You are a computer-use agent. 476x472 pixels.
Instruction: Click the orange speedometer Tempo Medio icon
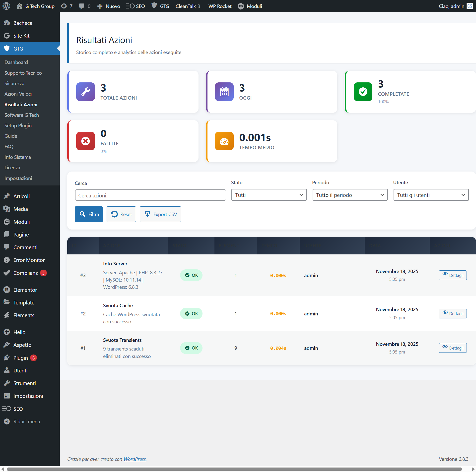point(224,141)
